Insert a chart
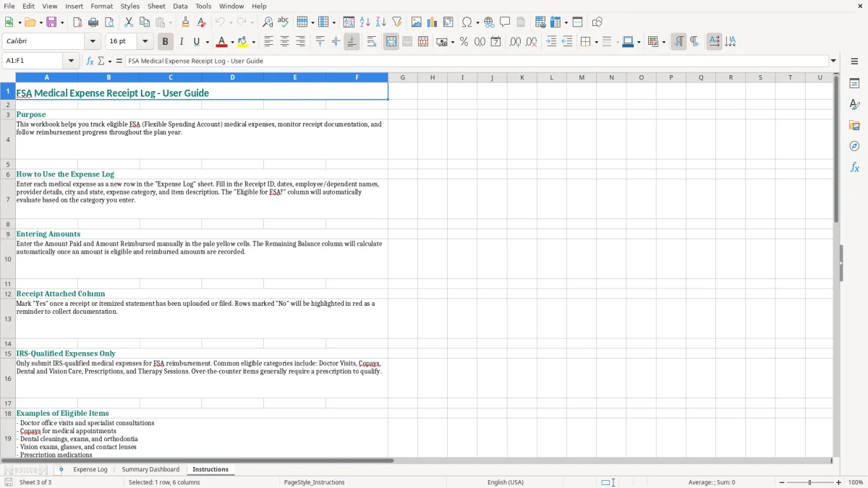This screenshot has width=868, height=488. (433, 22)
